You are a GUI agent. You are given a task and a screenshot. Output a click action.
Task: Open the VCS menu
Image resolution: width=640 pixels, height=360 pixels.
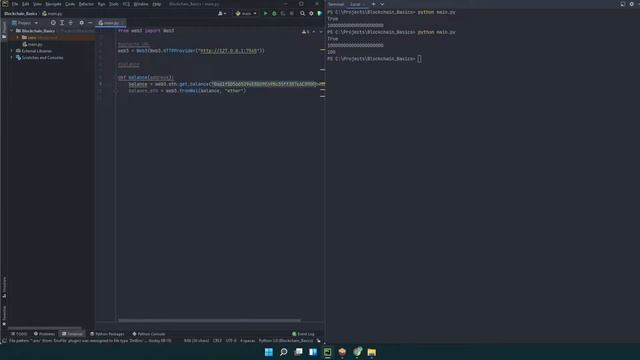point(126,4)
